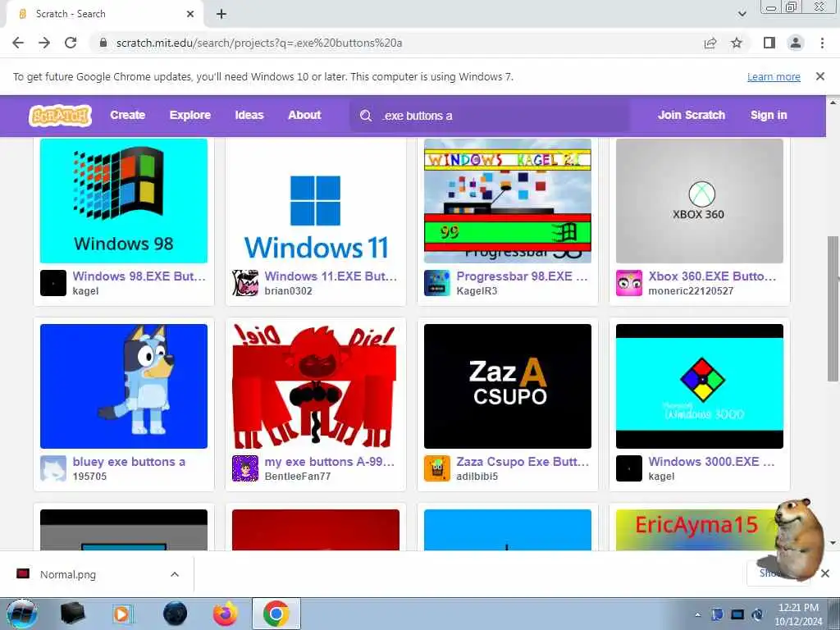Image resolution: width=840 pixels, height=630 pixels.
Task: Click the EricAyma15 project thumbnail
Action: tap(696, 530)
